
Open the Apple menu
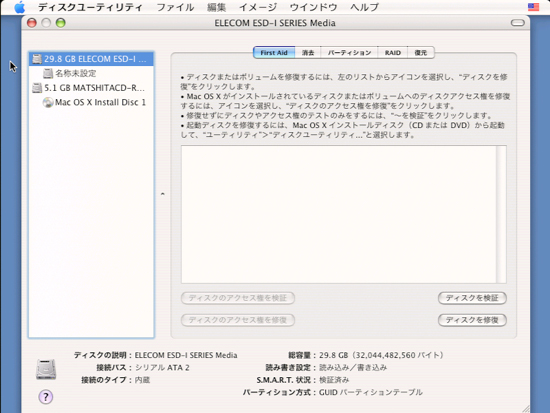19,7
